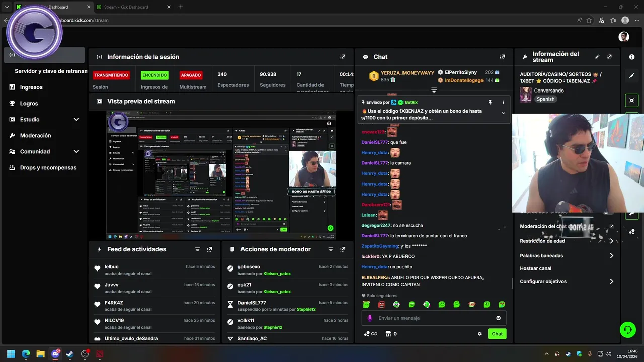Viewport: 644px width, 362px height.
Task: Click the stream preview thumbnail
Action: [221, 175]
